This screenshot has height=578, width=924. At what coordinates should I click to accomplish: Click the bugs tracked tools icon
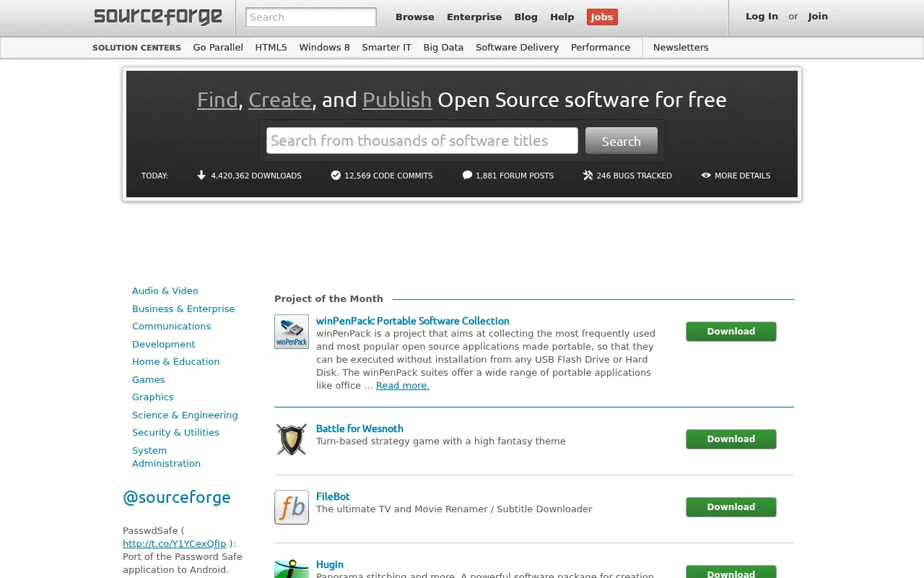tap(588, 175)
